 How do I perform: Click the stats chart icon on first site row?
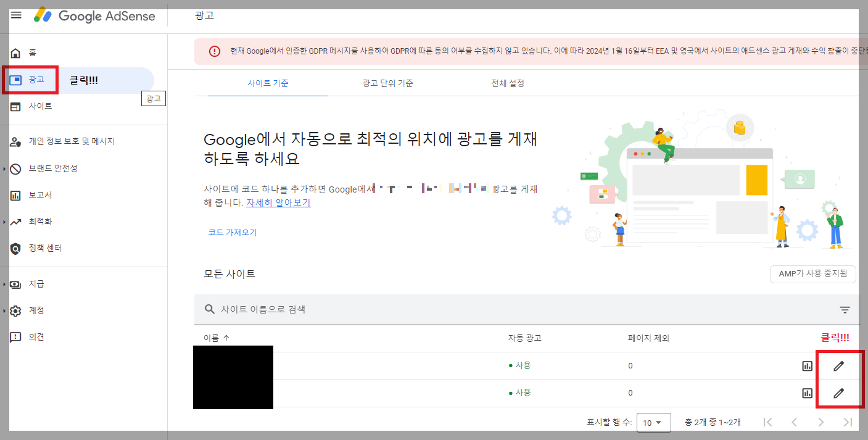click(x=807, y=365)
